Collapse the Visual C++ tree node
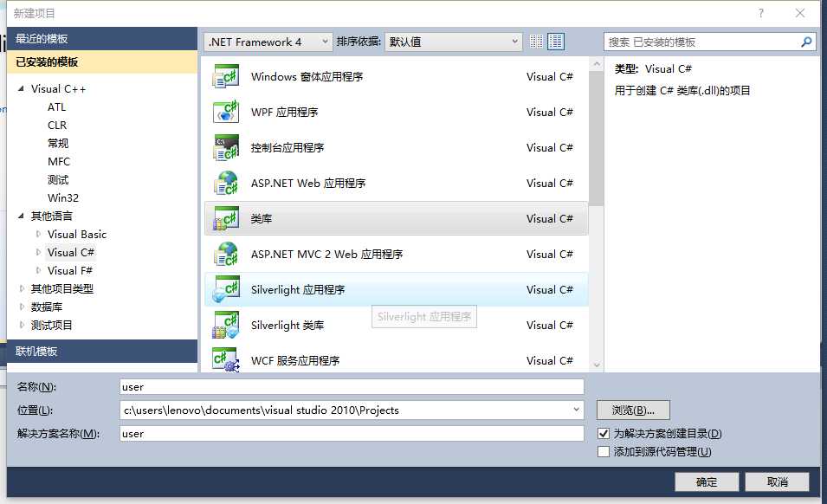 pos(21,88)
